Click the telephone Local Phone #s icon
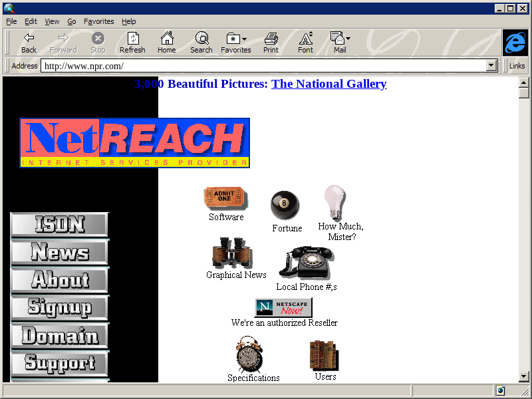Screen dimensions: 532x399 (x=305, y=263)
